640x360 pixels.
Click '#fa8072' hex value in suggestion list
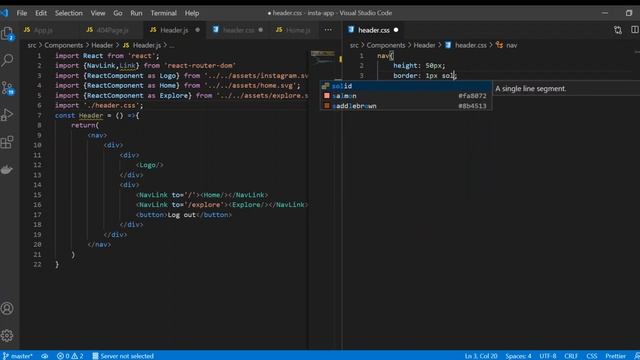tap(472, 96)
